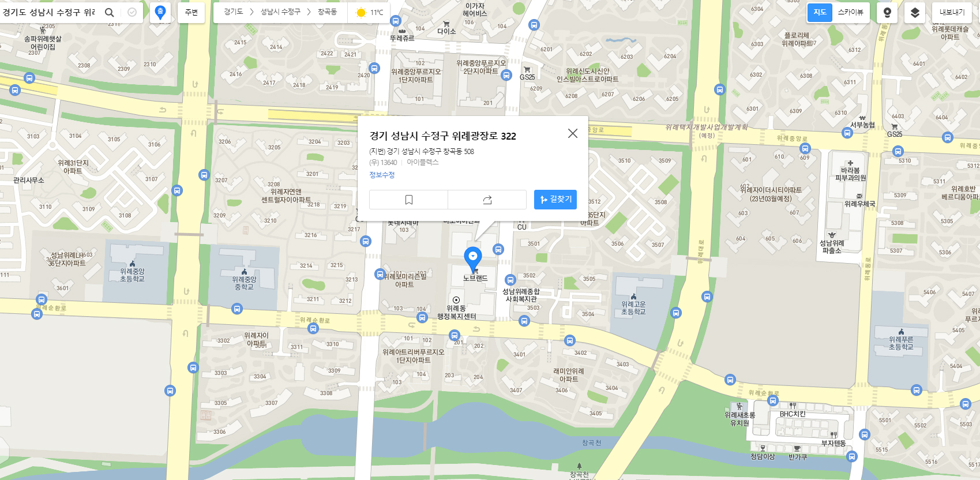Click the 위례아트리버푸르지오 1단지아파트 label
Image resolution: width=980 pixels, height=480 pixels.
coord(413,356)
